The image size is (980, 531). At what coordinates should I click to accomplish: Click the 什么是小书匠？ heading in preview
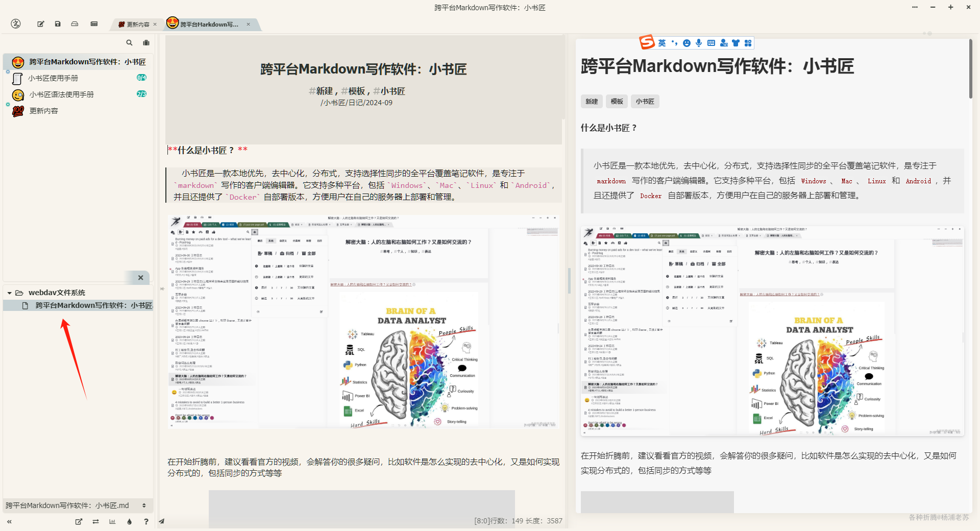pos(608,128)
